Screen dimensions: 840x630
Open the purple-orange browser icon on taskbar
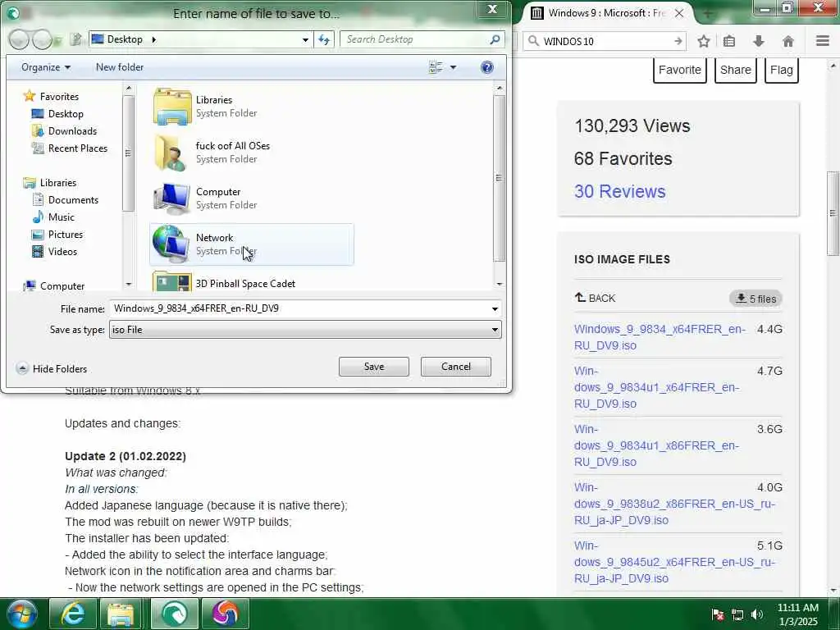[x=225, y=614]
